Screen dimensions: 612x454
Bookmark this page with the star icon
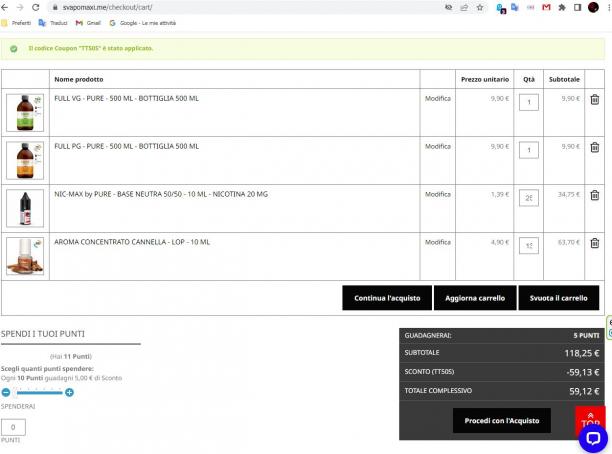click(480, 7)
